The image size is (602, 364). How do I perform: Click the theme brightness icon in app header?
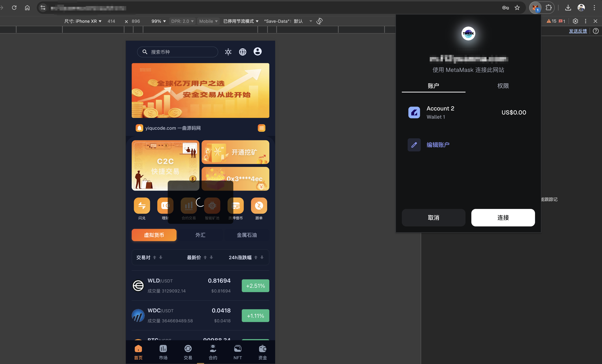point(228,52)
